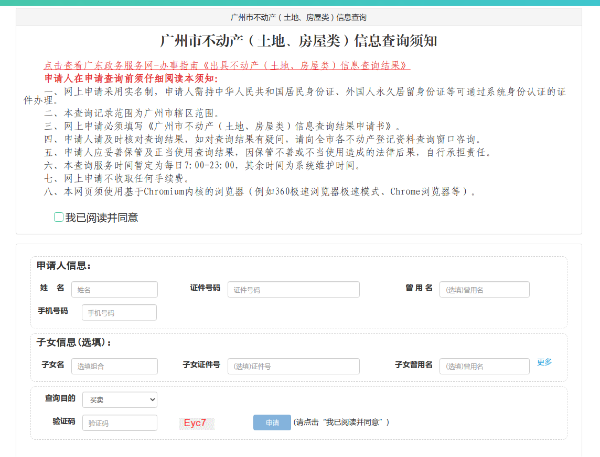Click the 子女名 child name field
This screenshot has height=457, width=600.
click(x=113, y=366)
